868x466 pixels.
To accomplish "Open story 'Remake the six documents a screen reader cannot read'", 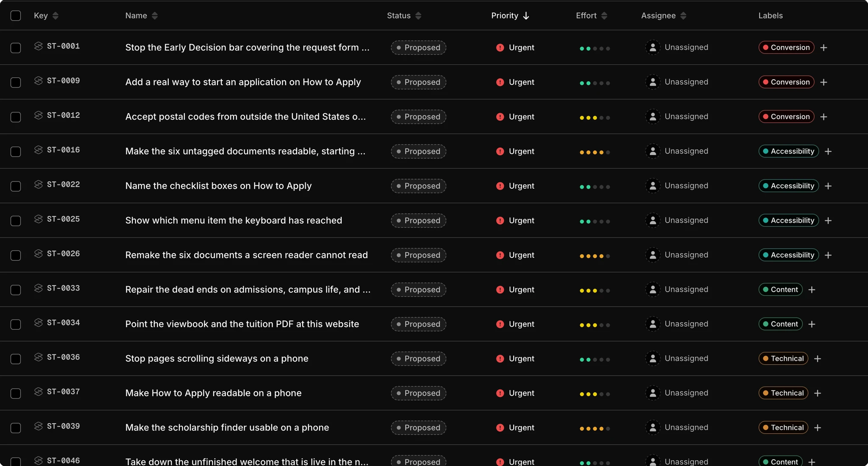I will point(246,255).
